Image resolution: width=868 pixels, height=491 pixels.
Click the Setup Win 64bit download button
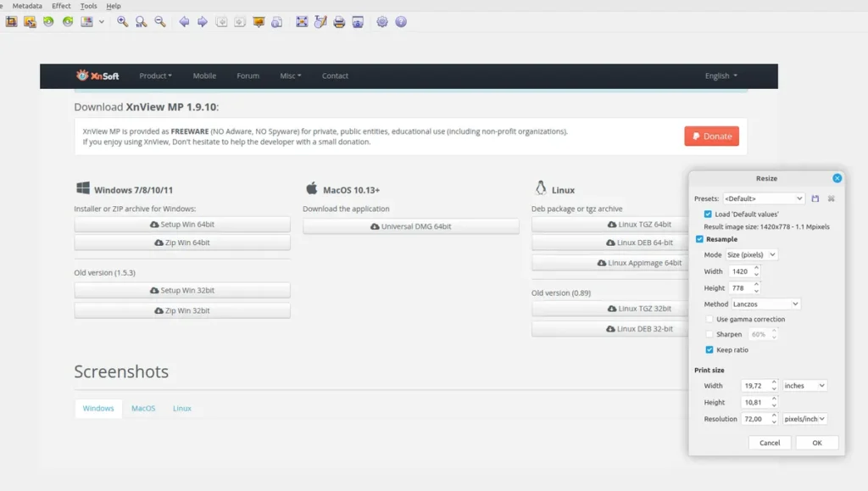pyautogui.click(x=182, y=224)
